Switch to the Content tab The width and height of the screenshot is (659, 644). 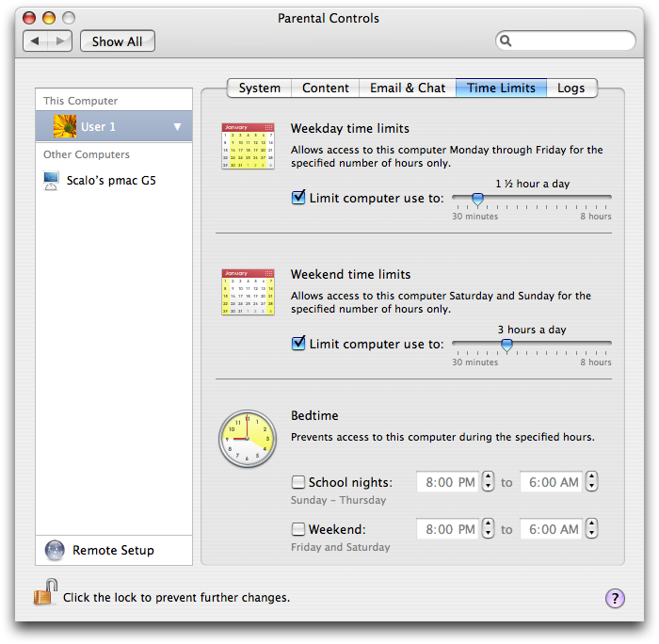point(326,88)
